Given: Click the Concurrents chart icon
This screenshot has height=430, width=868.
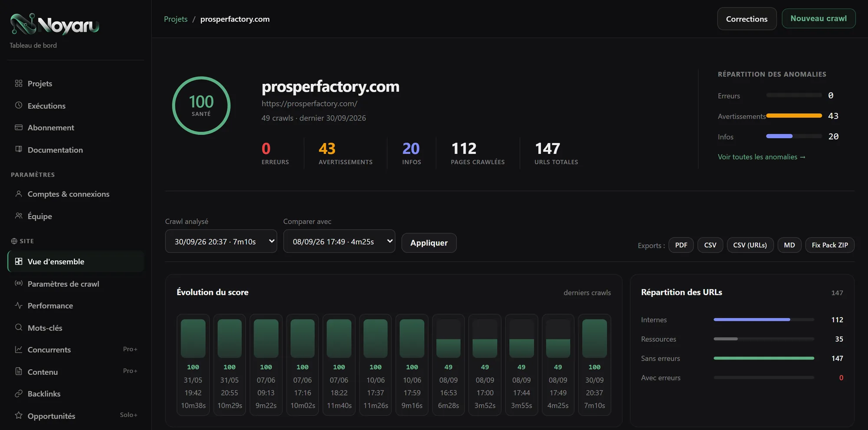Looking at the screenshot, I should click(x=19, y=349).
